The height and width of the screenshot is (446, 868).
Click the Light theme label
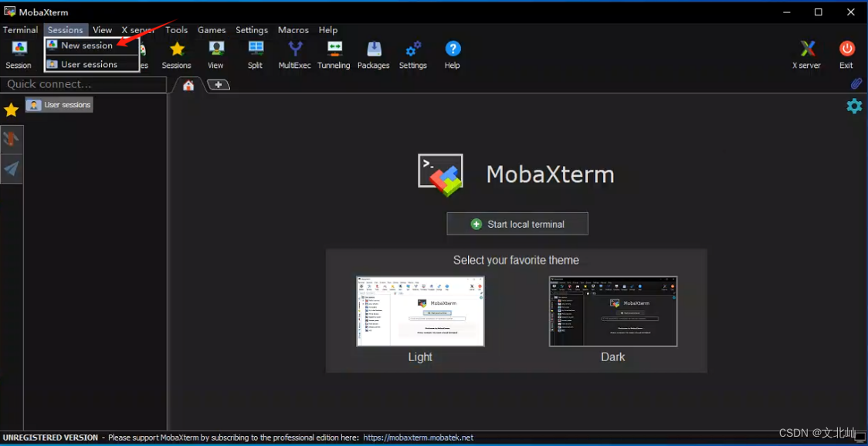[x=420, y=357]
